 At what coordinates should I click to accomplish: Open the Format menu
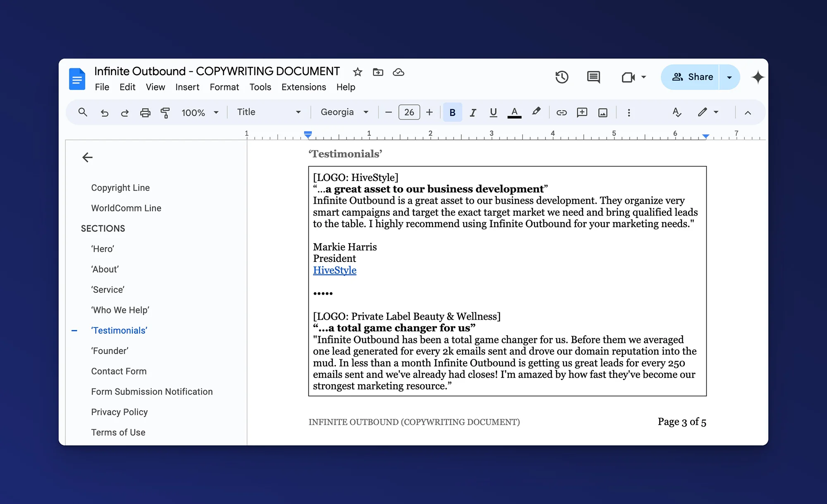[224, 87]
